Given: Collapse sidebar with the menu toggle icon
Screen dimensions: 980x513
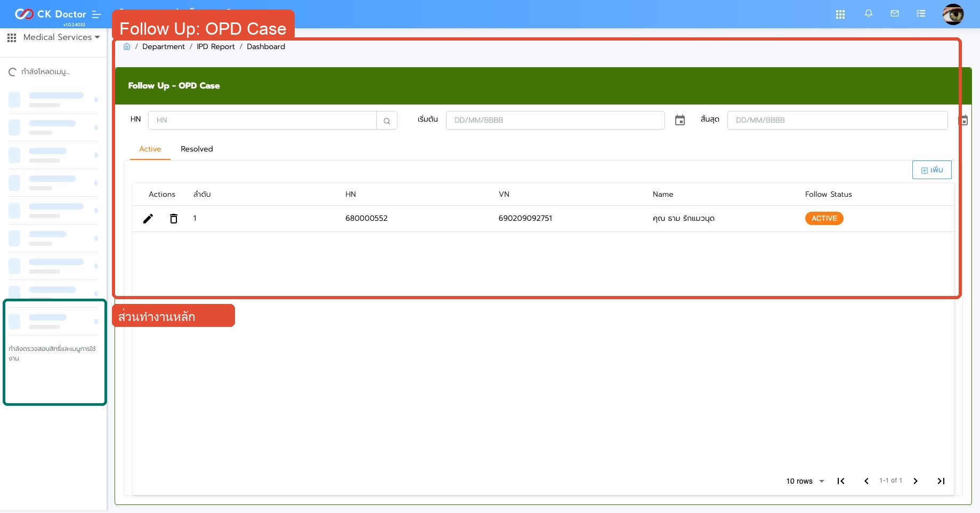Looking at the screenshot, I should 96,14.
